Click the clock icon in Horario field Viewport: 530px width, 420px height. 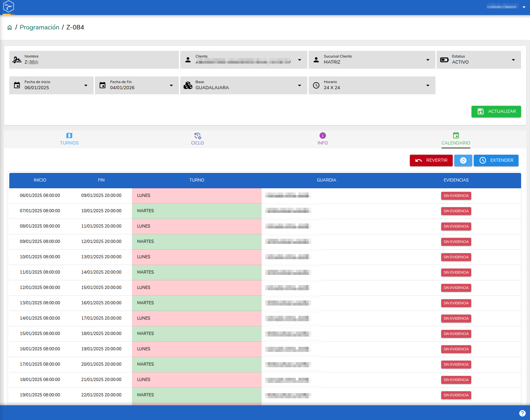coord(316,85)
